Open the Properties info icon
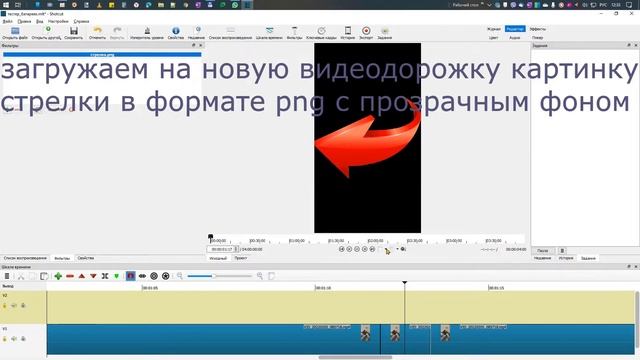Viewport: 640px width, 360px height. coord(176,31)
